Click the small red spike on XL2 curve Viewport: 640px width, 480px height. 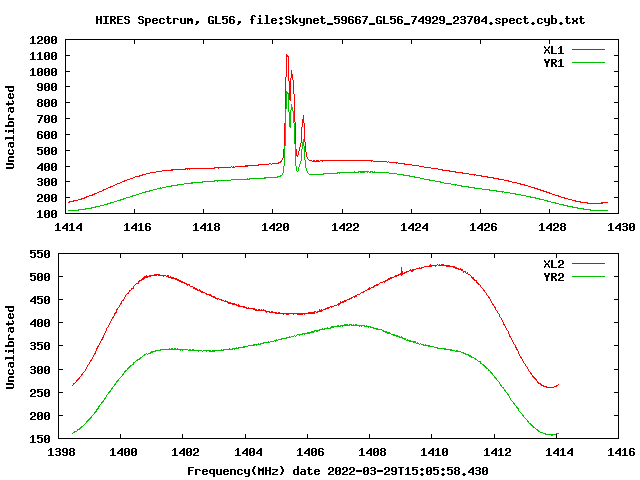pyautogui.click(x=402, y=270)
